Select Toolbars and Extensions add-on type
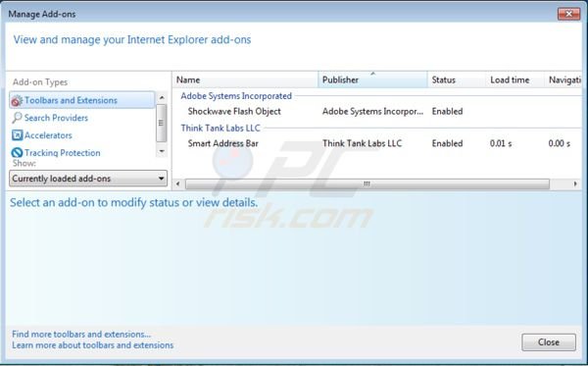The height and width of the screenshot is (366, 588). 82,100
